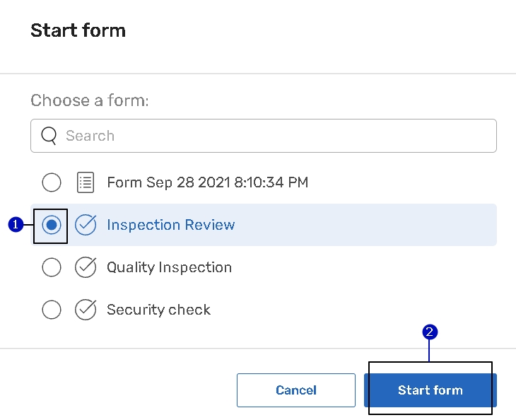Click the Start form dialog title
This screenshot has width=516, height=420.
pyautogui.click(x=78, y=30)
